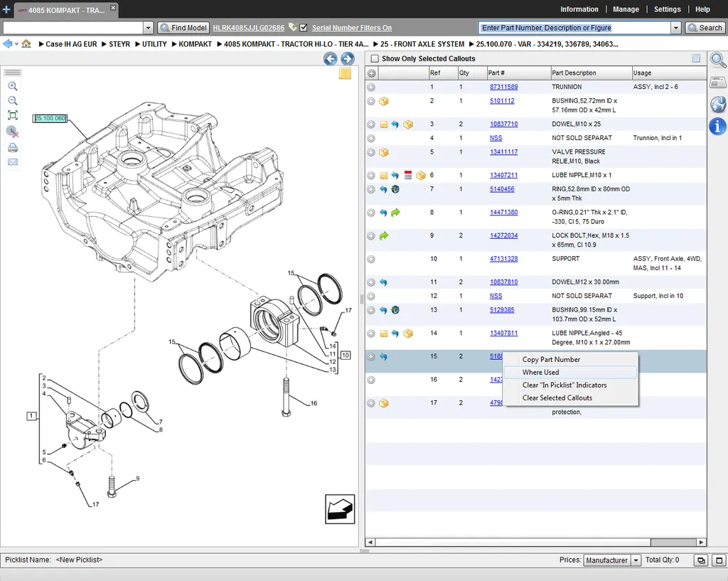
Task: Open serial number link HLRK4085JJLG02686
Action: pyautogui.click(x=248, y=28)
